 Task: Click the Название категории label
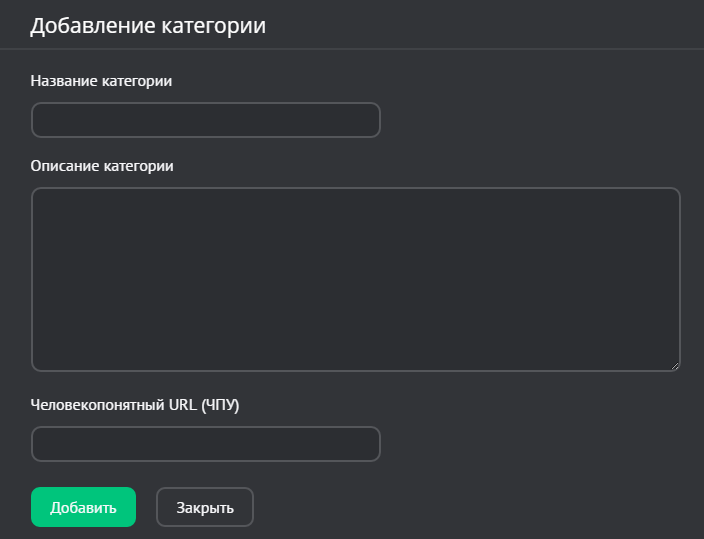coord(102,81)
